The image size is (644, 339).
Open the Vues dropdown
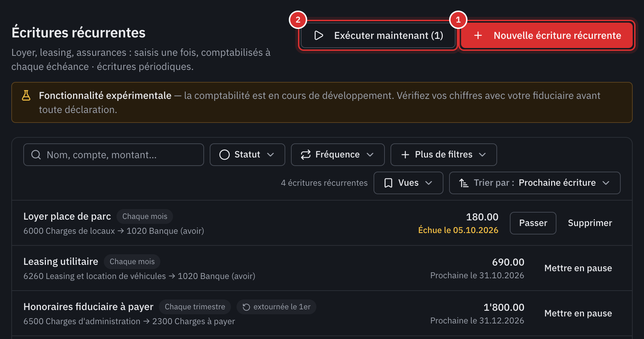pos(409,183)
